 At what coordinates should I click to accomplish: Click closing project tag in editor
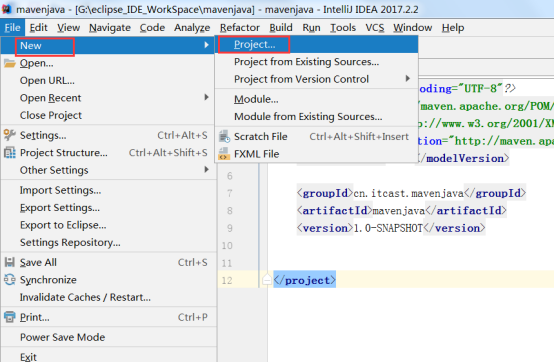(305, 280)
